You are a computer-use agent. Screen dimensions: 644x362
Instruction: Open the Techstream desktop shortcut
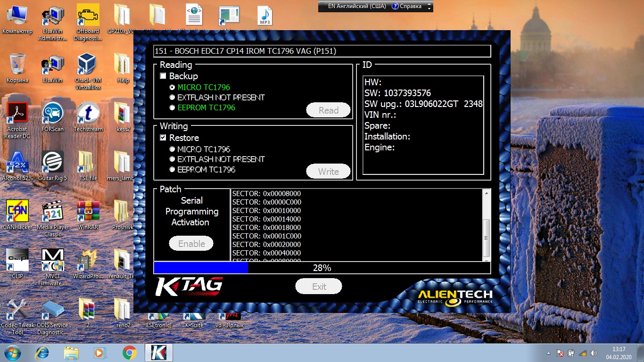click(88, 117)
